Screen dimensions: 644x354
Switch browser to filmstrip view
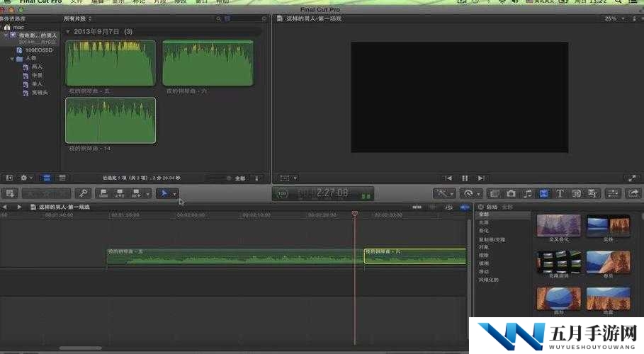click(47, 178)
